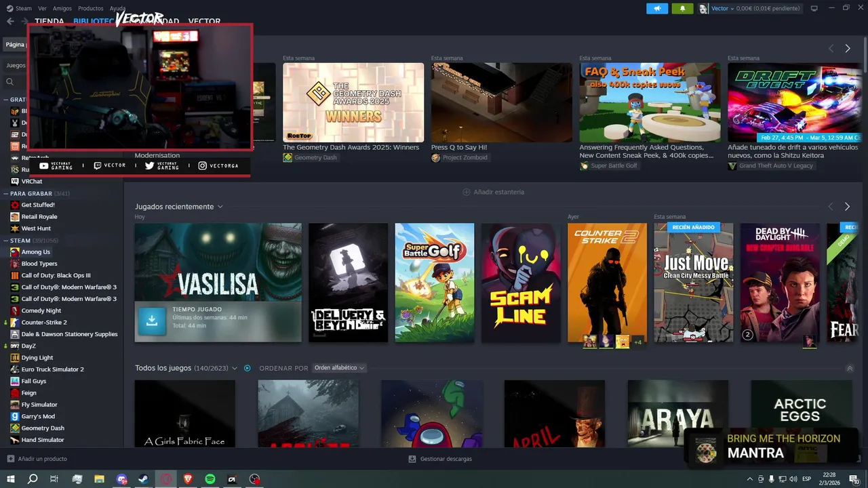Open the Ayuda menu
Screen dimensions: 868x488
coord(117,8)
